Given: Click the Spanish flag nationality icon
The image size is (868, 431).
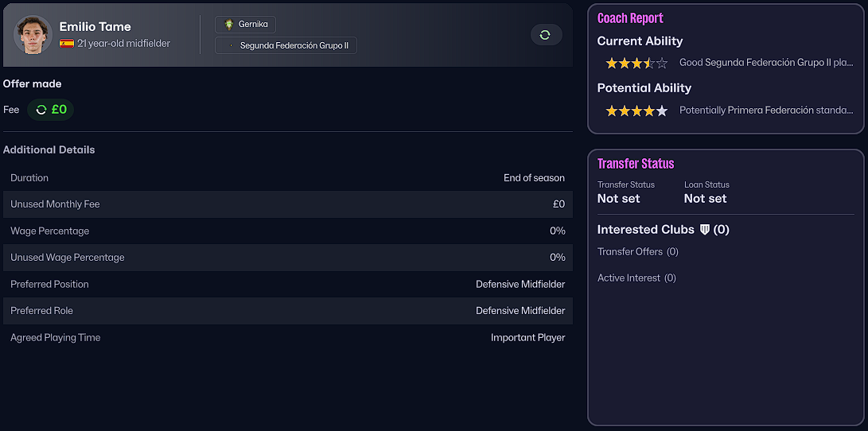Looking at the screenshot, I should [x=67, y=44].
